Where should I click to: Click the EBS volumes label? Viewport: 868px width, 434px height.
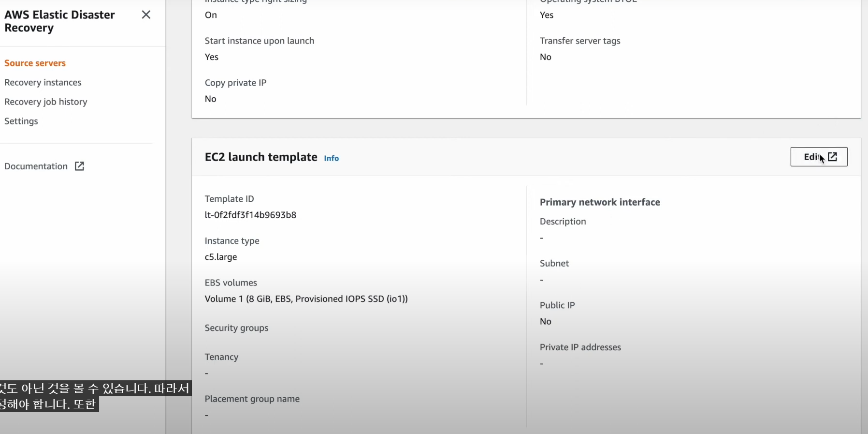[231, 283]
